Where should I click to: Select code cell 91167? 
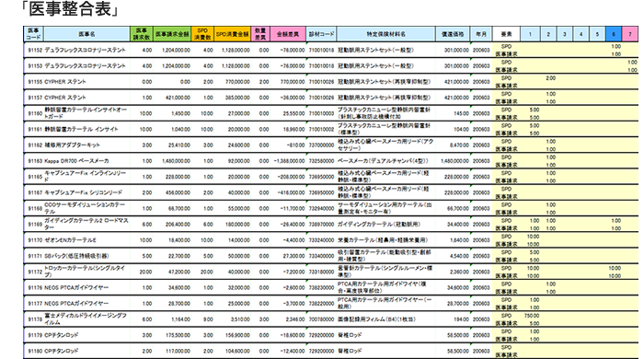pos(35,192)
